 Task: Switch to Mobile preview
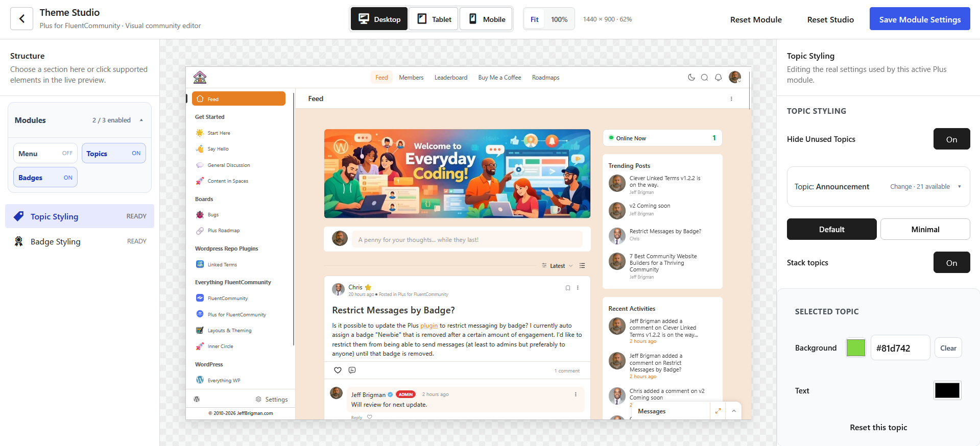coord(487,19)
